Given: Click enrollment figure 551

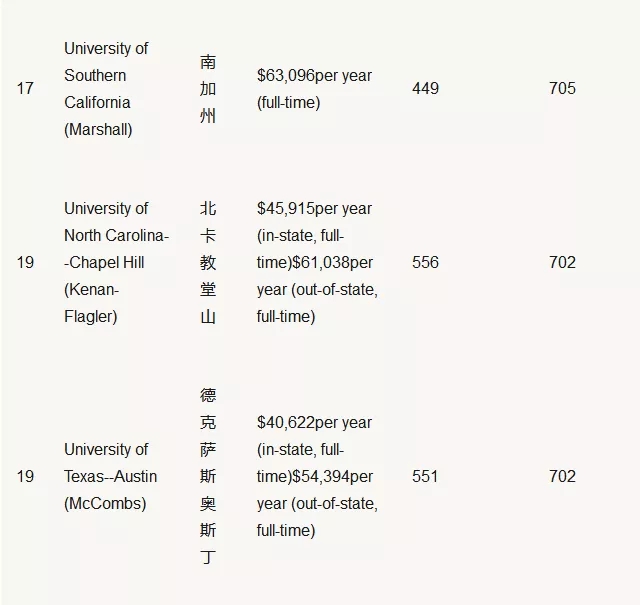Looking at the screenshot, I should 425,476.
